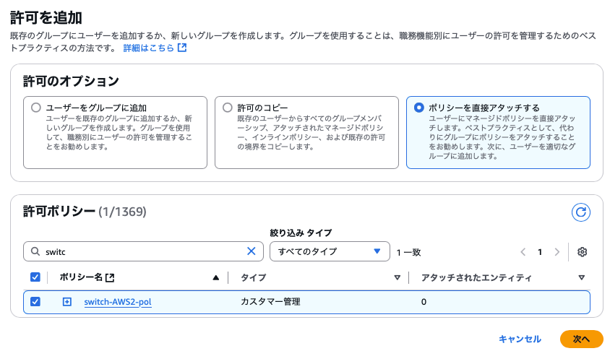Screen dimensions: 610x364
Task: Select 許可のコピー radio option
Action: pyautogui.click(x=228, y=108)
